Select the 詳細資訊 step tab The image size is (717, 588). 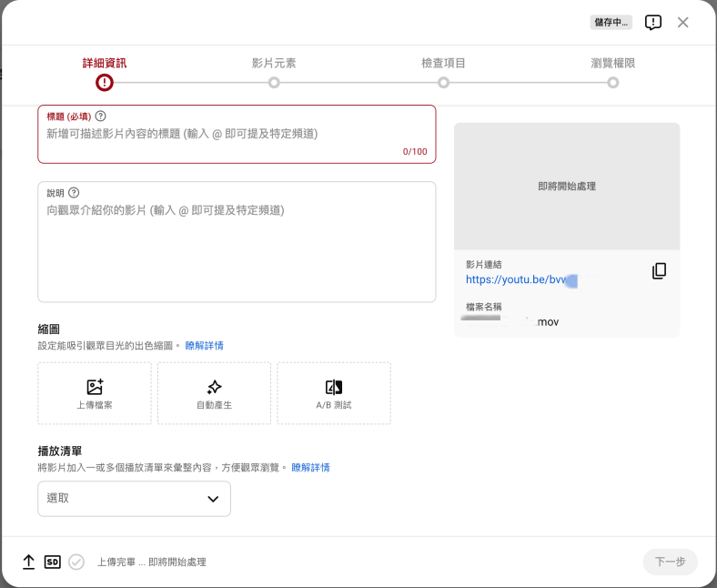click(x=105, y=63)
